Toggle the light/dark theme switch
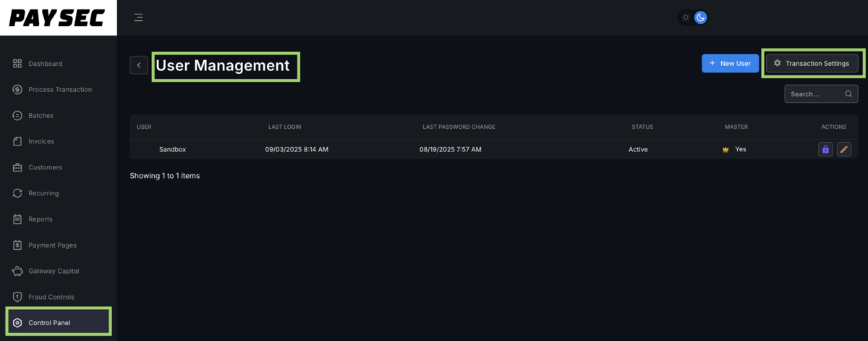Image resolution: width=868 pixels, height=341 pixels. click(693, 17)
